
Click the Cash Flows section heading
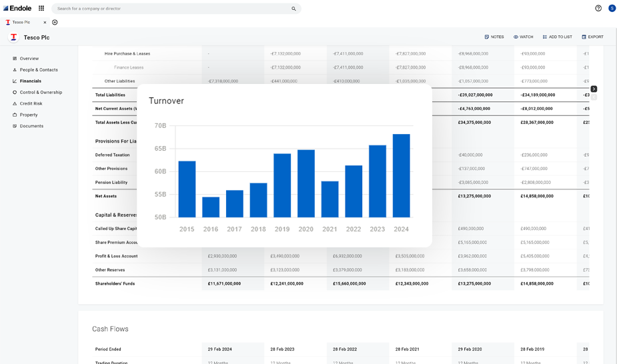(x=110, y=329)
